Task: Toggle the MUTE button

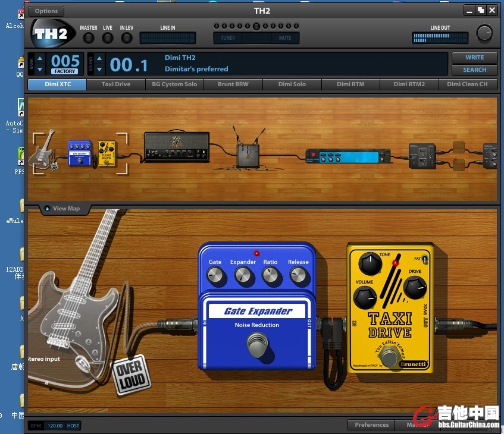Action: click(x=284, y=38)
